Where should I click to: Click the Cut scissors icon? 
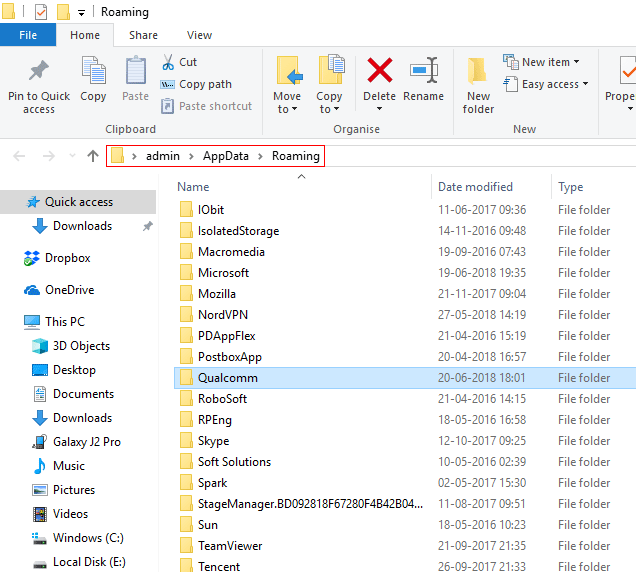pos(168,62)
